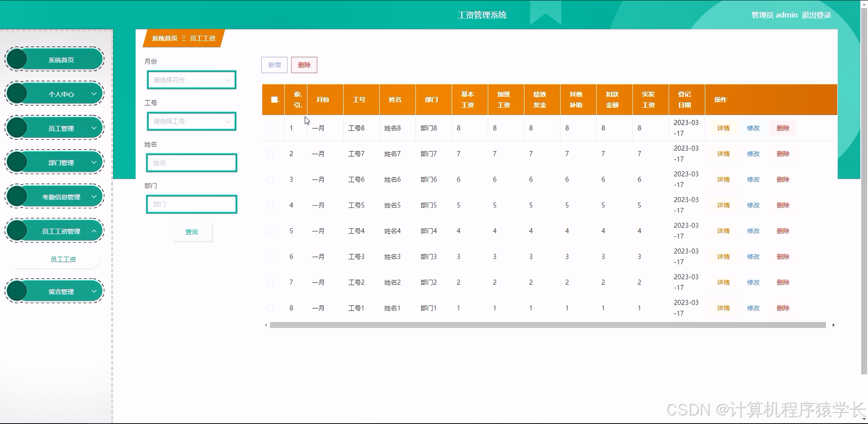Open the 员工工资 submenu item
Image resolution: width=868 pixels, height=424 pixels.
[x=63, y=259]
